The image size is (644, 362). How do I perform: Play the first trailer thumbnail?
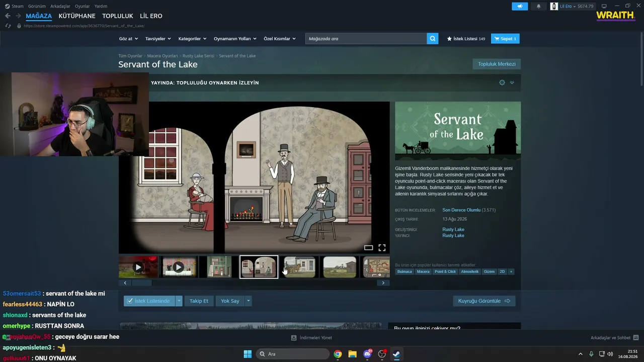pos(138,267)
